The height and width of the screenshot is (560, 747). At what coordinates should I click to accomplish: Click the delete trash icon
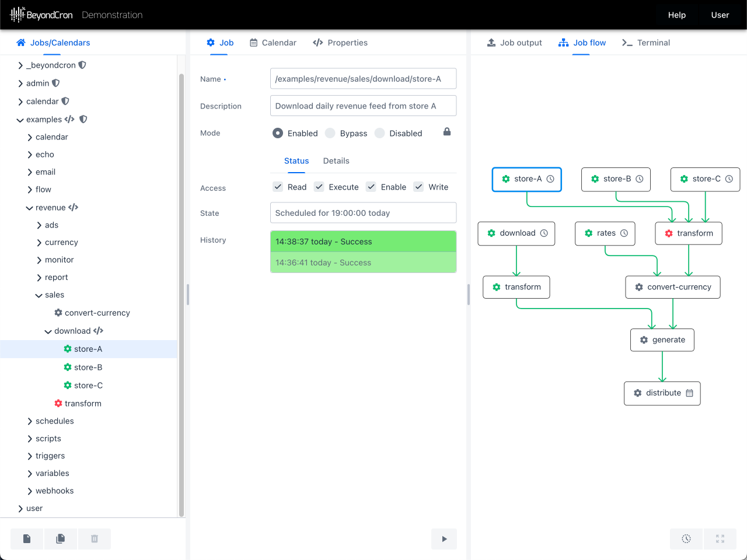pos(95,539)
